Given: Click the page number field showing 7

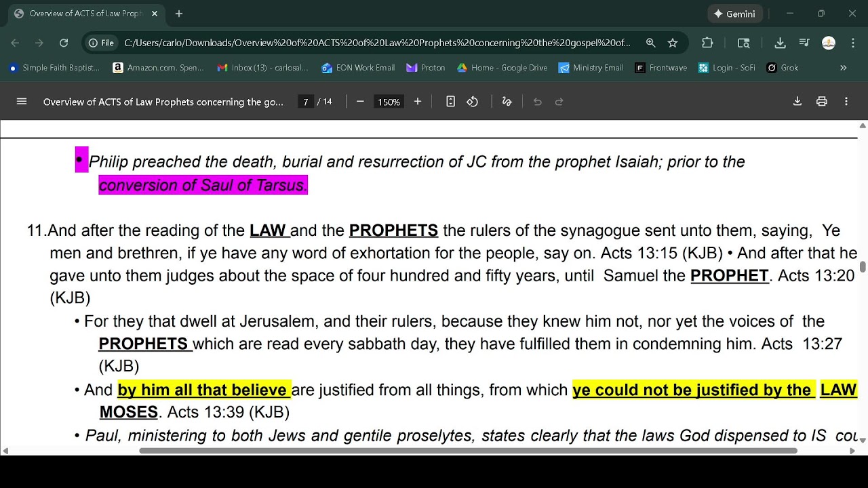Looking at the screenshot, I should pyautogui.click(x=306, y=102).
